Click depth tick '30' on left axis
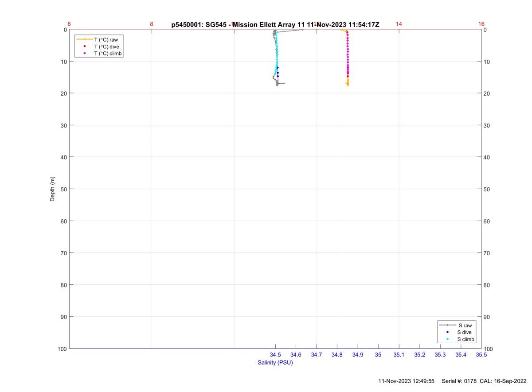Viewport: 532px width, 392px height. 63,125
